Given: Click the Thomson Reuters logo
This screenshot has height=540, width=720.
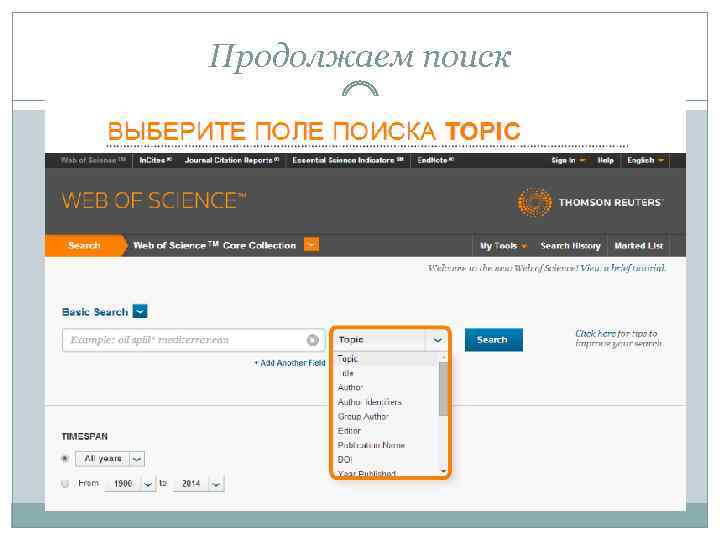Looking at the screenshot, I should click(591, 202).
